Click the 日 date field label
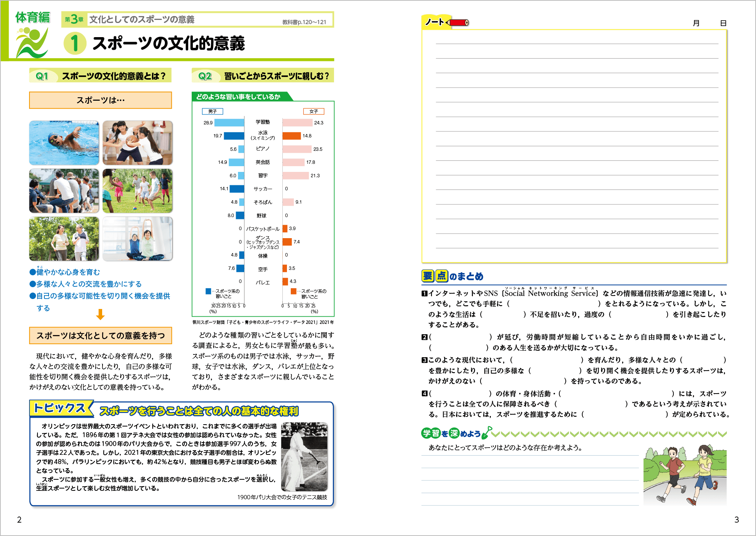The height and width of the screenshot is (536, 756). tap(723, 23)
